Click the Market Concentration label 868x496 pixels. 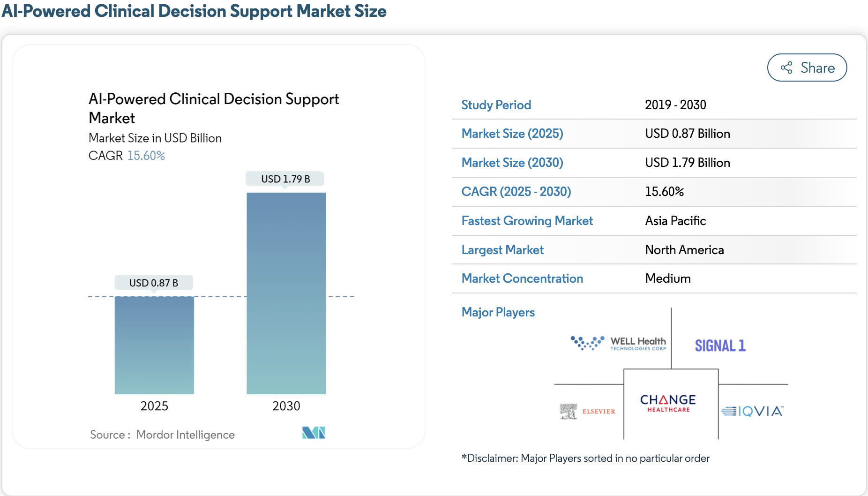click(522, 278)
